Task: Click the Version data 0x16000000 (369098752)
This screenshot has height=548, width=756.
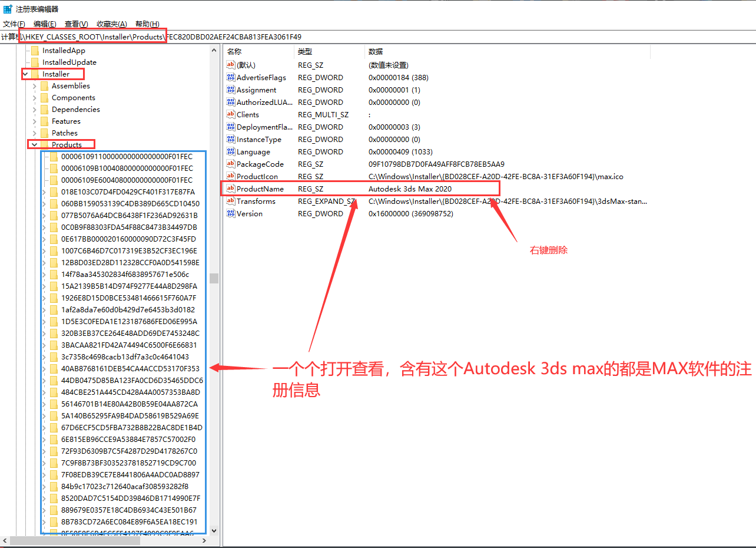Action: point(411,213)
